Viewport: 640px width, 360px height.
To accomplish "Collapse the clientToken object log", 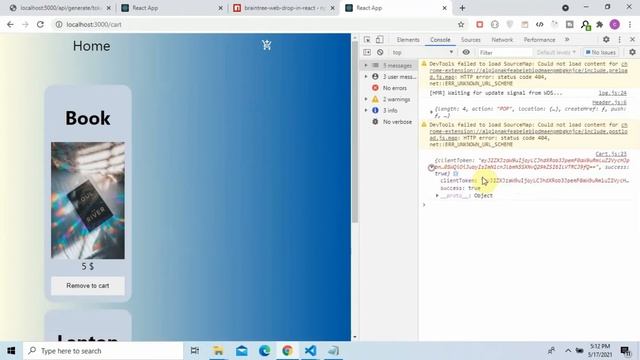I will pos(431,168).
